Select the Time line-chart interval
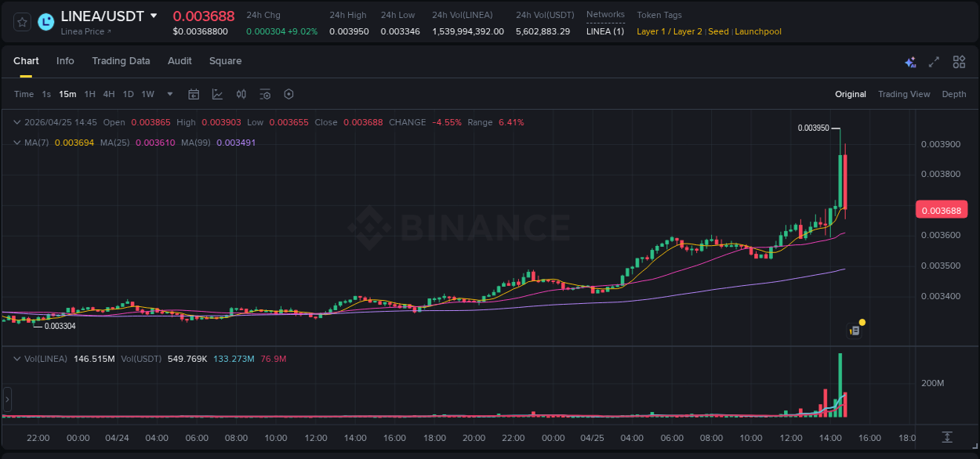This screenshot has height=459, width=980. [24, 94]
